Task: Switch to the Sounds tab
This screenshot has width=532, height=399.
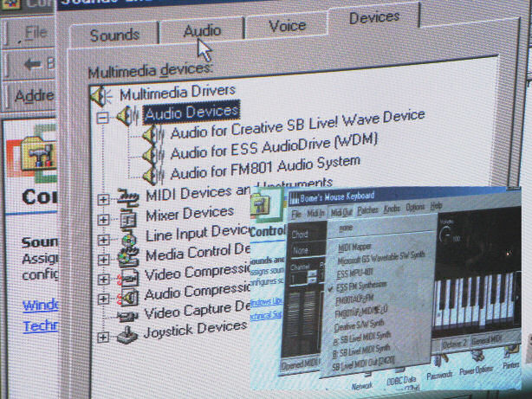Action: (x=114, y=35)
